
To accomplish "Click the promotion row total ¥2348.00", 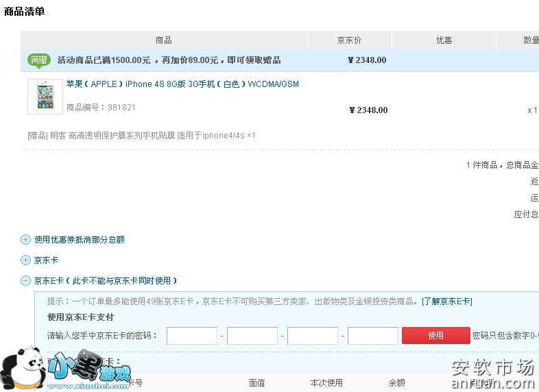I will click(x=367, y=60).
